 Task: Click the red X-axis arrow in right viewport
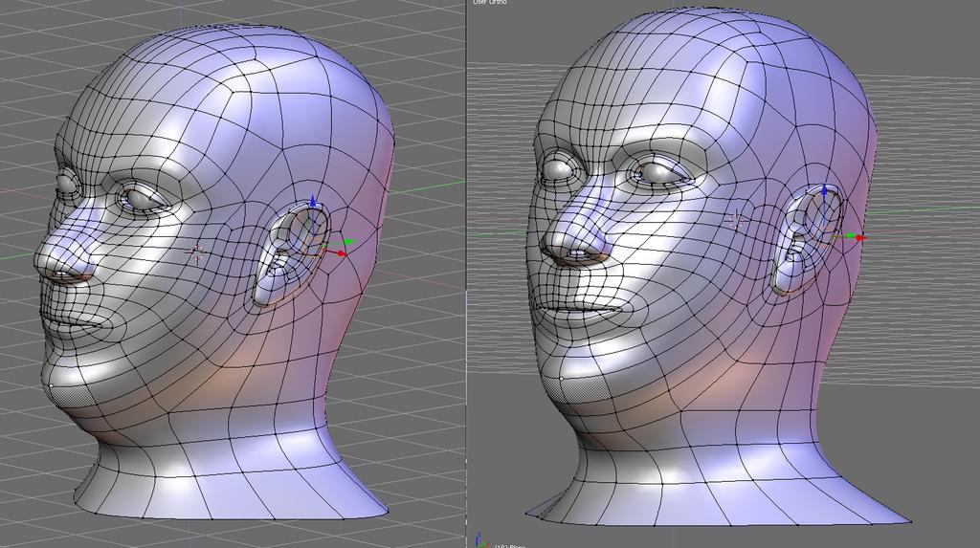[861, 237]
